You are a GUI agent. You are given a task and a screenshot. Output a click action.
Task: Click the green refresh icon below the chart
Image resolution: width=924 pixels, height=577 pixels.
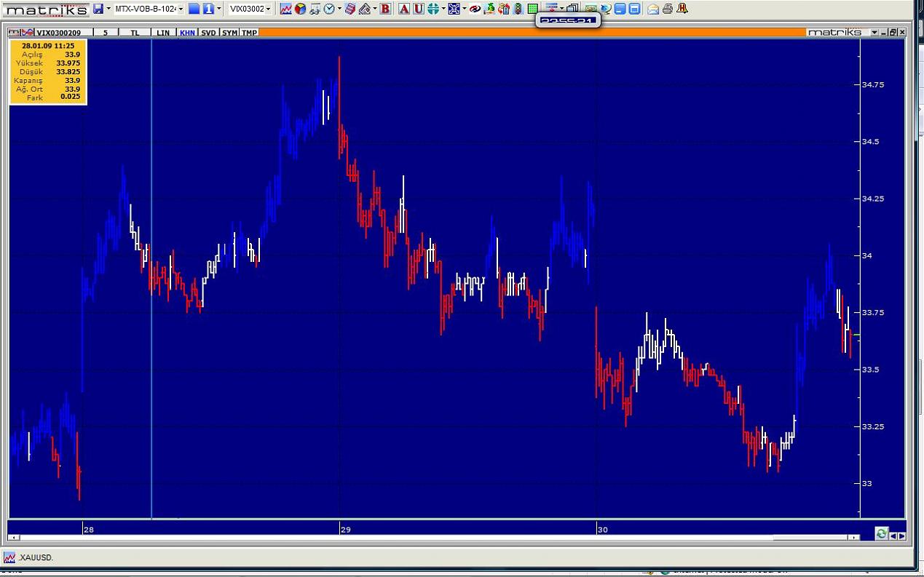point(881,534)
